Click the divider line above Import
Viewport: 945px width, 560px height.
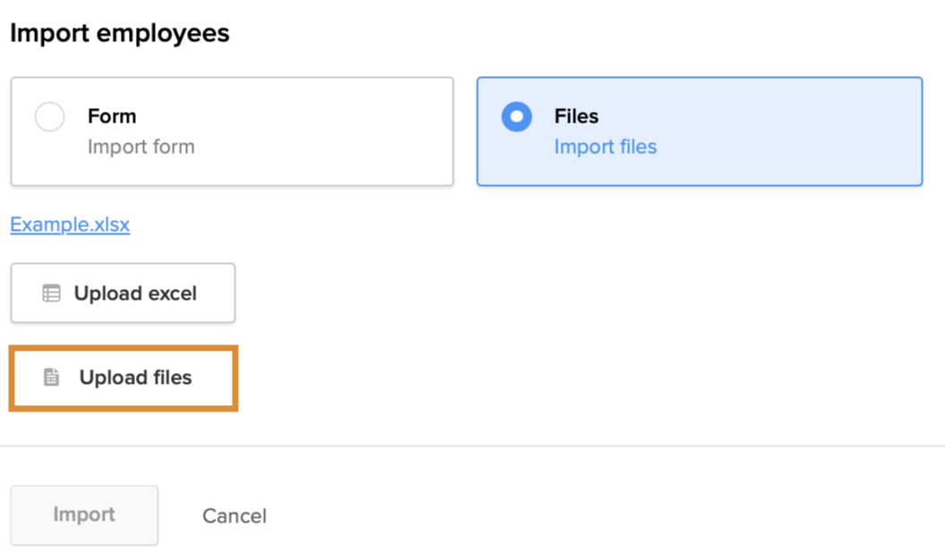(472, 445)
